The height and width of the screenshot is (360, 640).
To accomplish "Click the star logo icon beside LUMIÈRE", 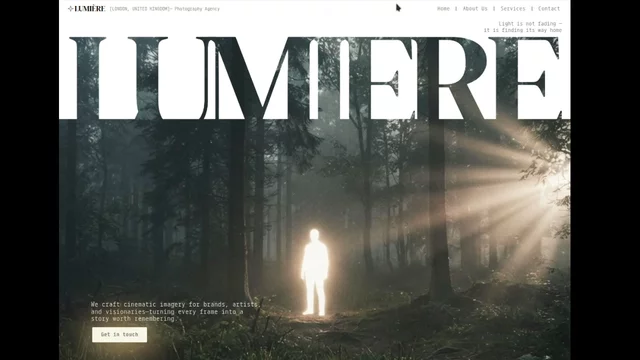I will 71,9.
